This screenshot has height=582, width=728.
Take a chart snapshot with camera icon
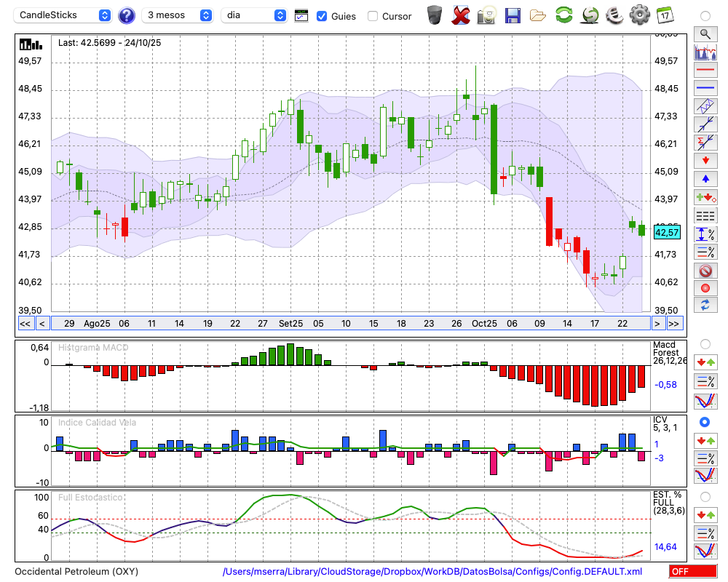[486, 15]
